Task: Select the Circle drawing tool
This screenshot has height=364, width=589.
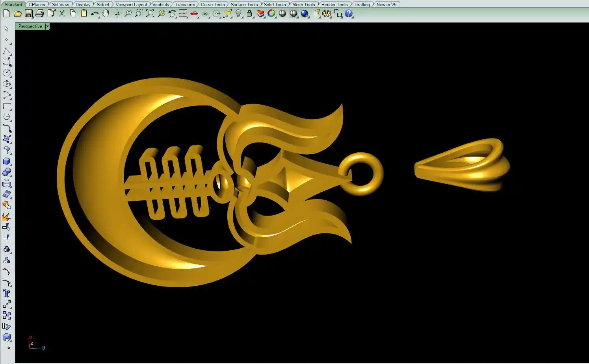Action: point(7,73)
